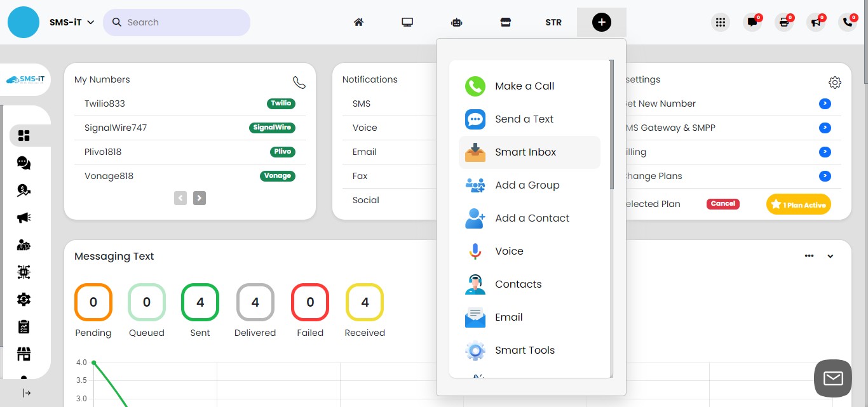Open the campaigns megaphone sidebar icon
This screenshot has width=868, height=407.
tap(24, 217)
